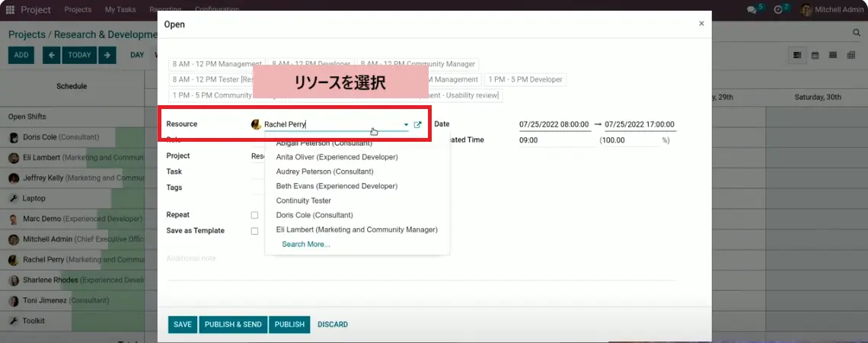Click the ADD button
This screenshot has width=868, height=343.
tap(21, 55)
